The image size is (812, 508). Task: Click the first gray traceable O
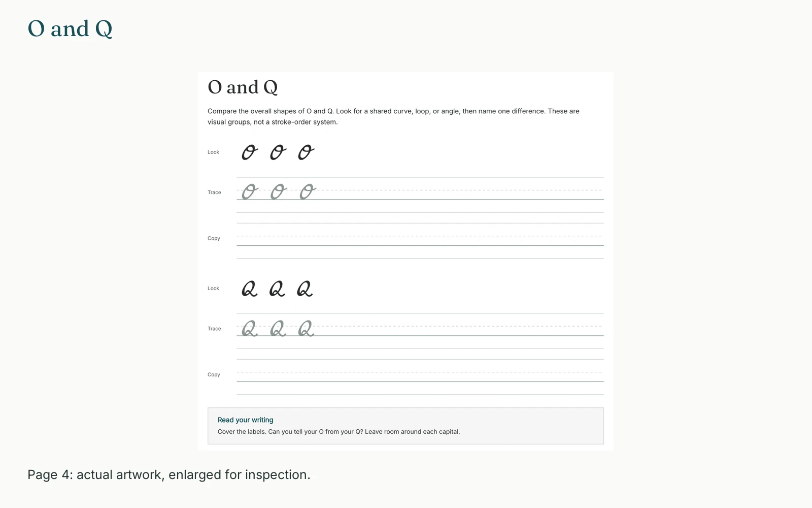(x=250, y=192)
